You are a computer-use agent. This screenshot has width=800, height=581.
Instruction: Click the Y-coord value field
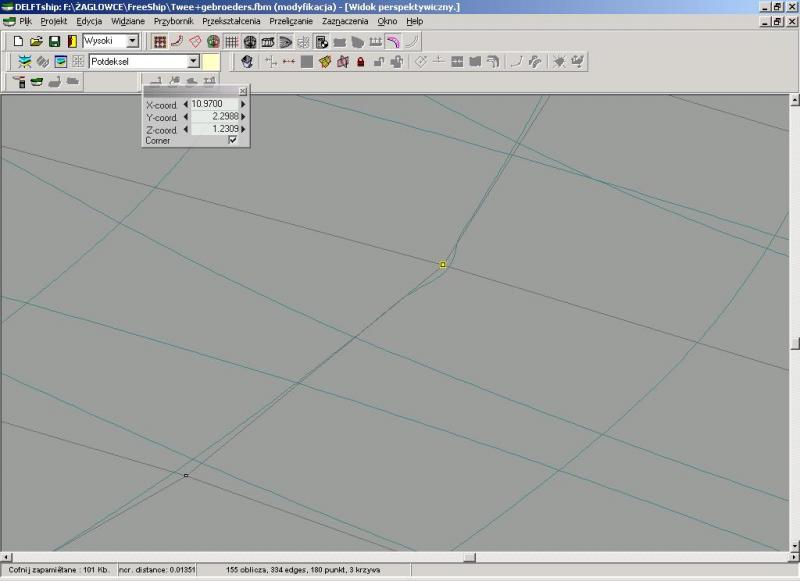(214, 117)
